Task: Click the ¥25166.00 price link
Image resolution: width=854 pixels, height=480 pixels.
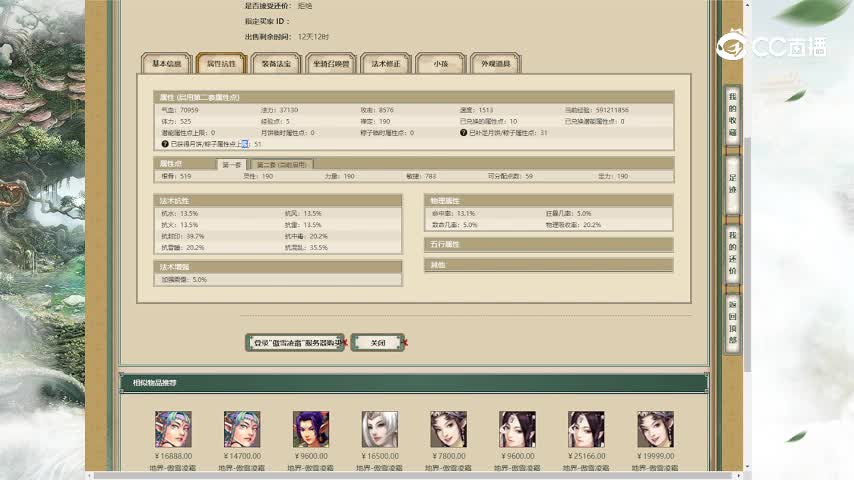Action: tap(586, 456)
